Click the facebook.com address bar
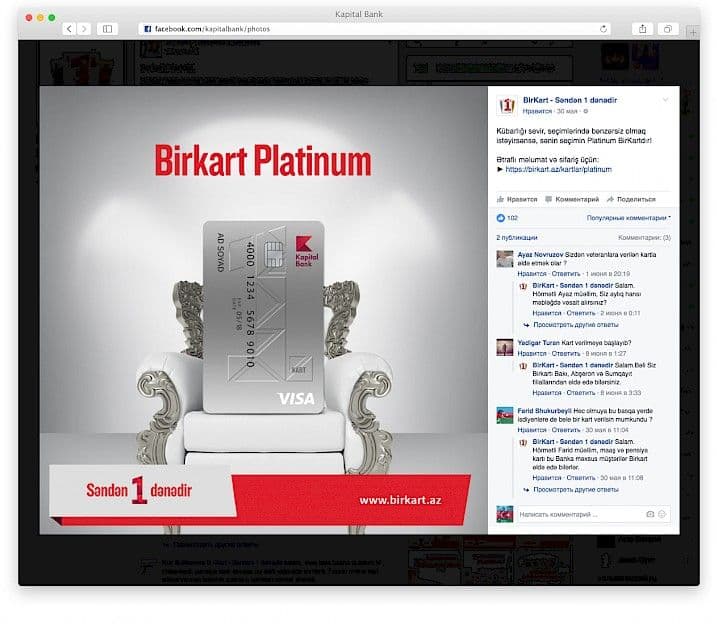Screen dimensions: 717x624 coord(375,29)
